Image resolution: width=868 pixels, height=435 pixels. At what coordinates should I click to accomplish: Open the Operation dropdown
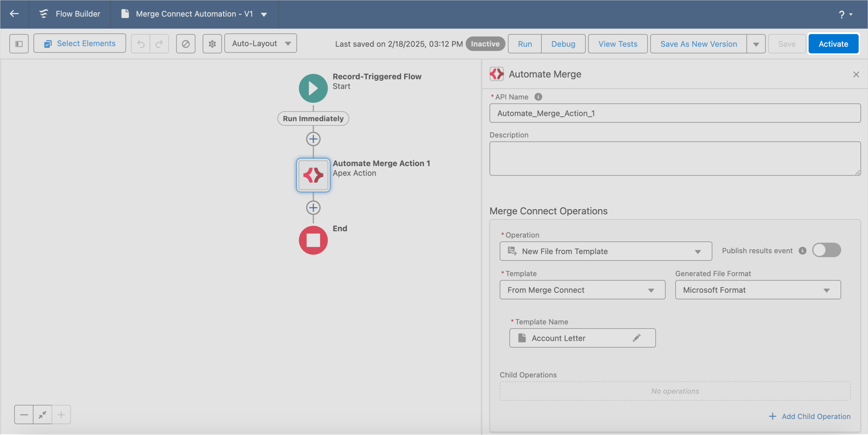point(605,251)
